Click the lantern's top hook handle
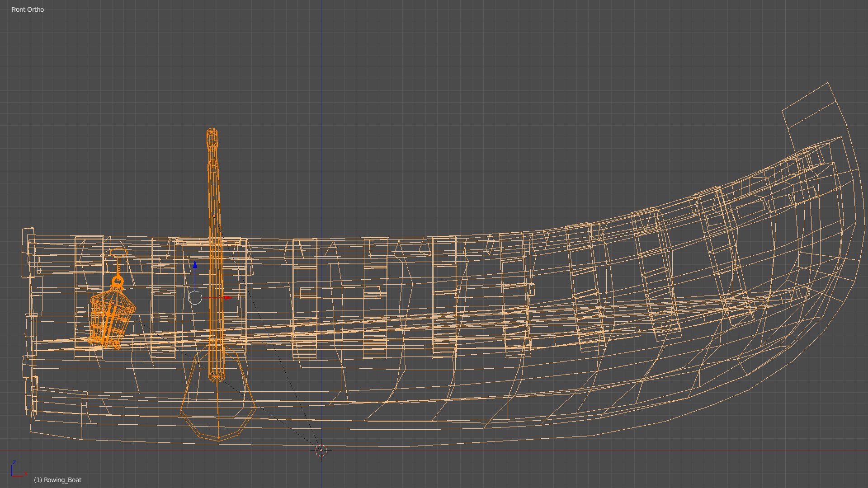This screenshot has height=488, width=868. click(x=118, y=252)
